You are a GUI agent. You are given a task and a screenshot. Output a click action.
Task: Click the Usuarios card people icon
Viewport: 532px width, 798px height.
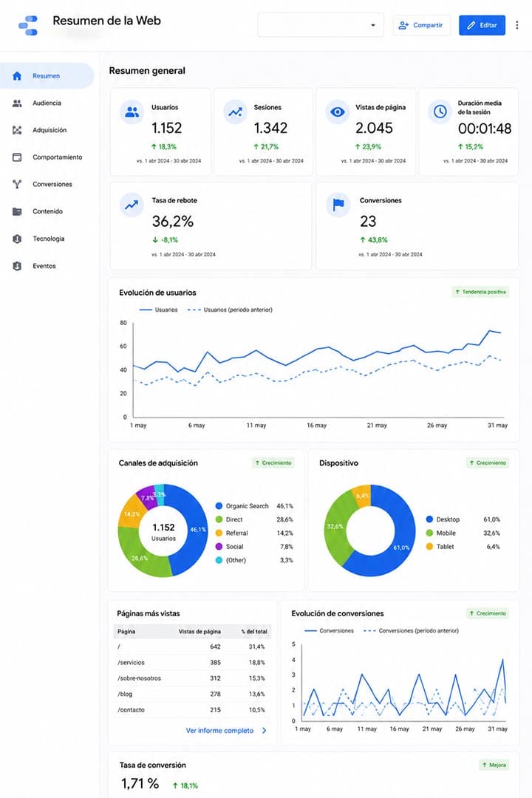click(132, 112)
